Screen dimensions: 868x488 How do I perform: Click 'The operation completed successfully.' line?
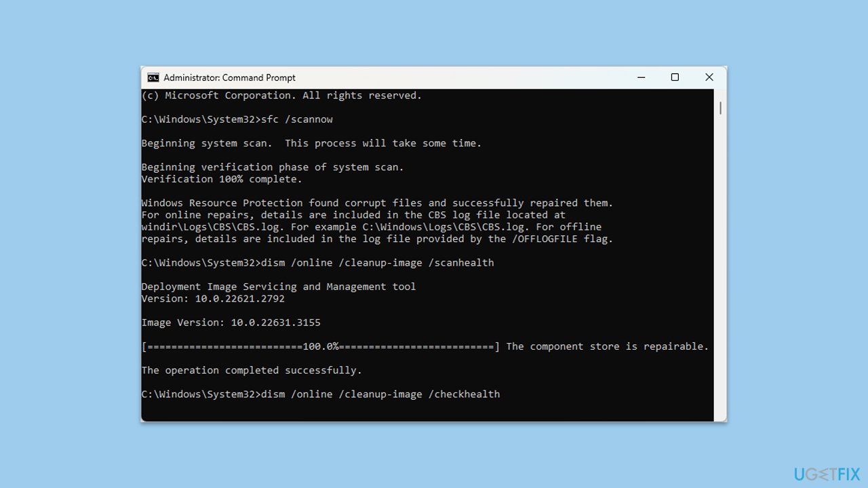[252, 370]
